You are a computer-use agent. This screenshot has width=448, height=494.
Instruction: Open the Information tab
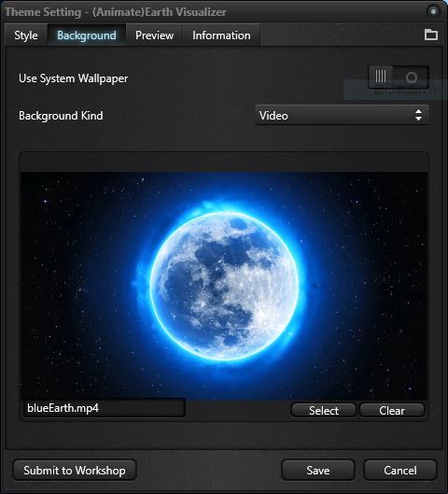point(221,35)
